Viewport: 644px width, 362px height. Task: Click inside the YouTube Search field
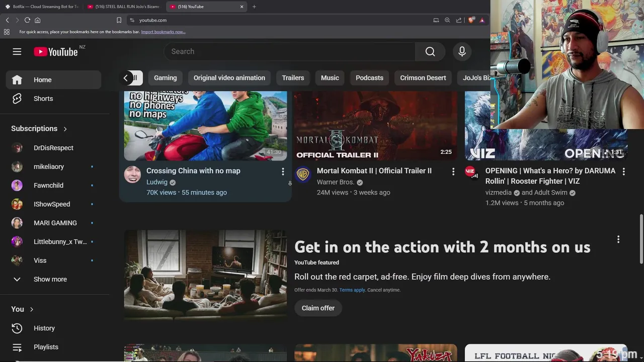pos(289,51)
